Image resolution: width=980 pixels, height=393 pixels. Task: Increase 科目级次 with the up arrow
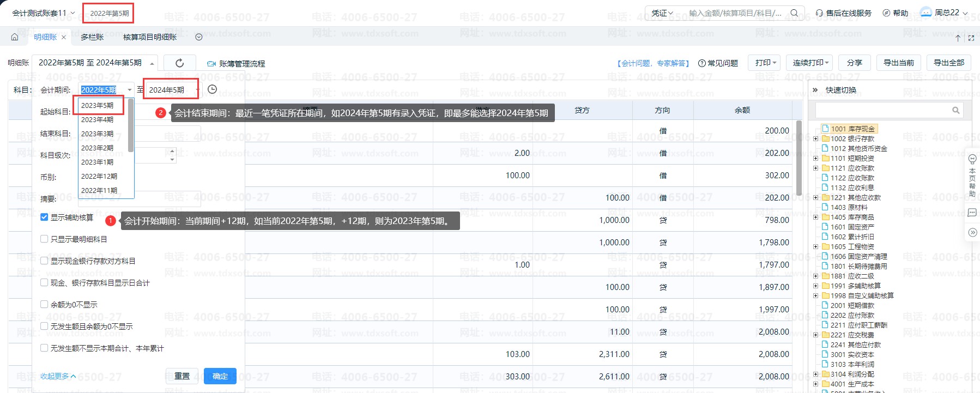pyautogui.click(x=172, y=151)
